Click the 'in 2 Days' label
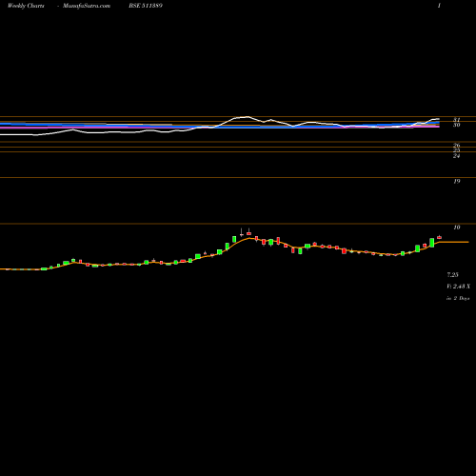Screen dimensions: 476x476 pos(458,298)
